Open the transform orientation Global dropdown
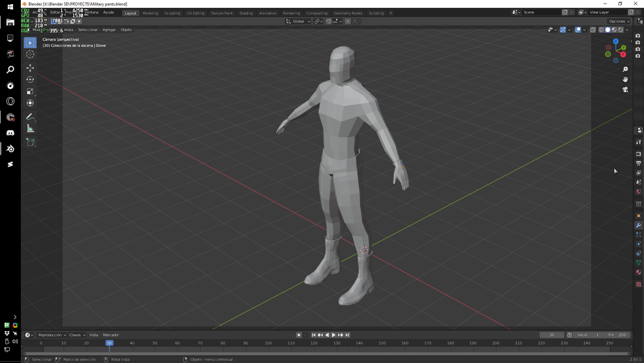 [x=298, y=21]
